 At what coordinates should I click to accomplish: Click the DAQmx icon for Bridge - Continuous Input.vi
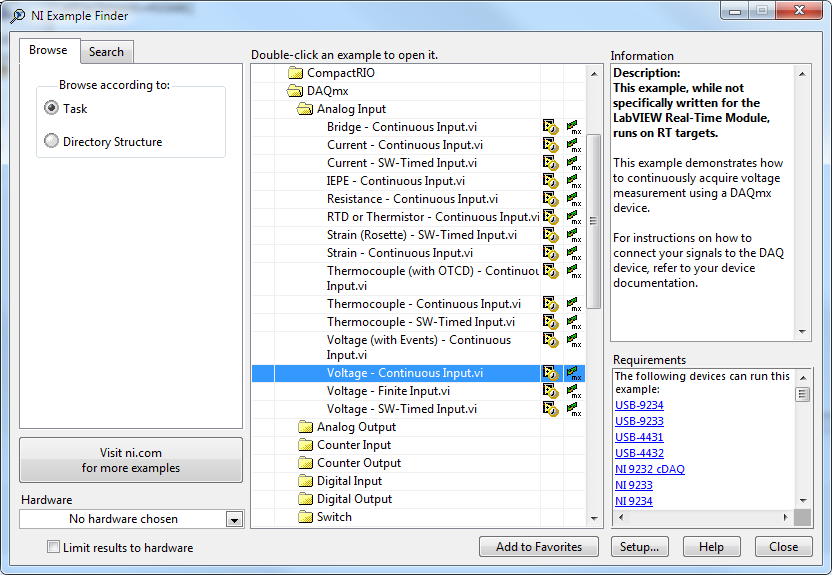click(574, 127)
